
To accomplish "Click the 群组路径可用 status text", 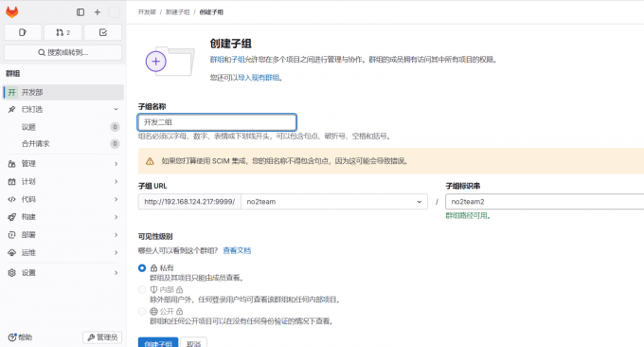I will (468, 216).
